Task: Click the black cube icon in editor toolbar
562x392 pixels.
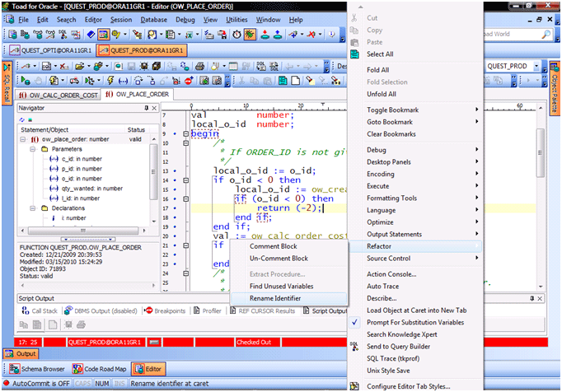Action: 157,66
